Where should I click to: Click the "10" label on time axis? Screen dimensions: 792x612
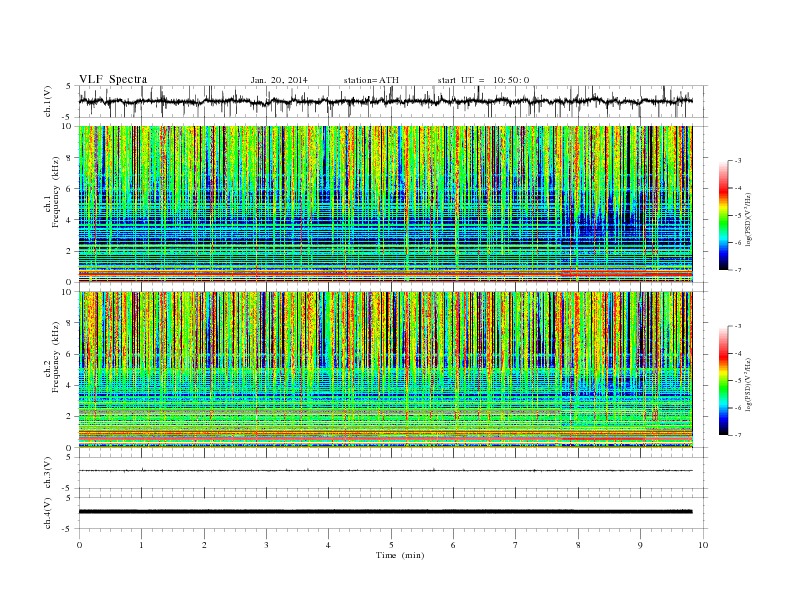[703, 545]
